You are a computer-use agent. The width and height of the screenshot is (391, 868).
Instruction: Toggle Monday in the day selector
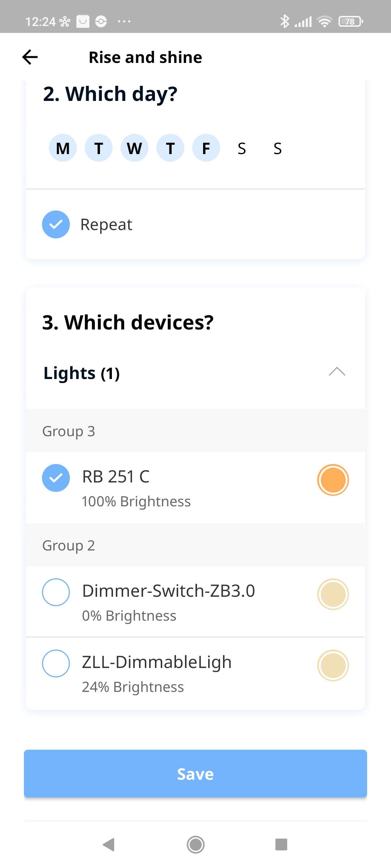[x=63, y=148]
